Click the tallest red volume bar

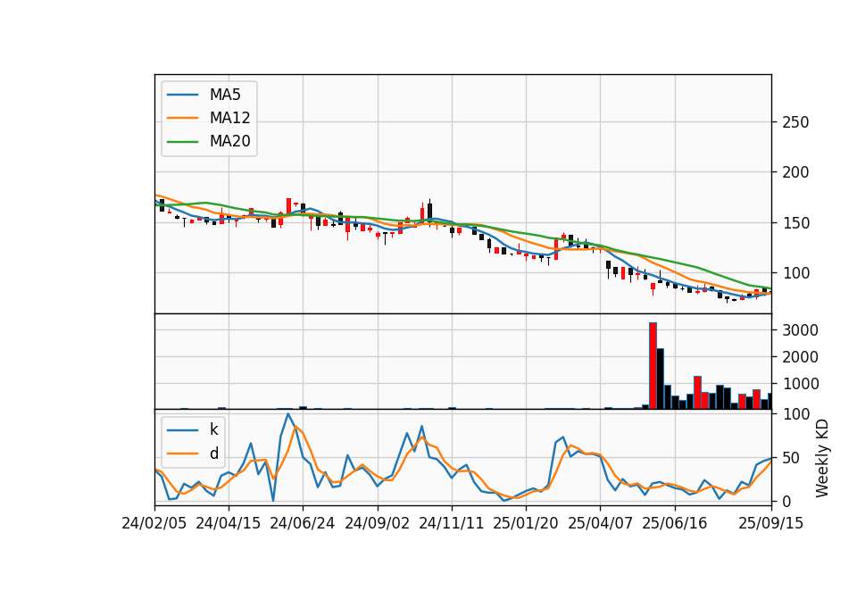[x=653, y=366]
